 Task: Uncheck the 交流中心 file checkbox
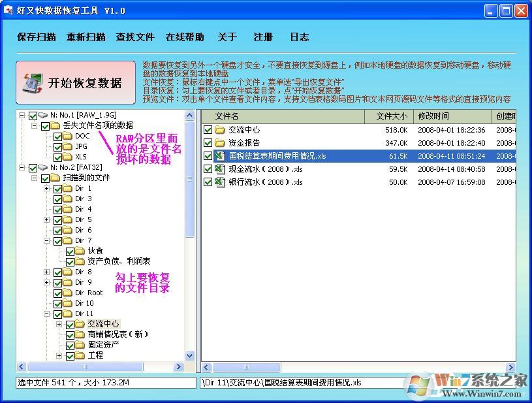(208, 129)
